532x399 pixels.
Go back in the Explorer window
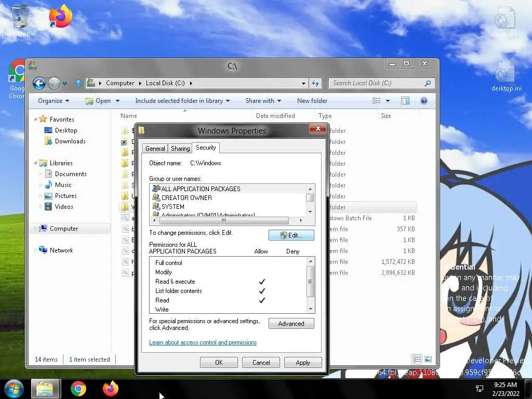(x=39, y=83)
